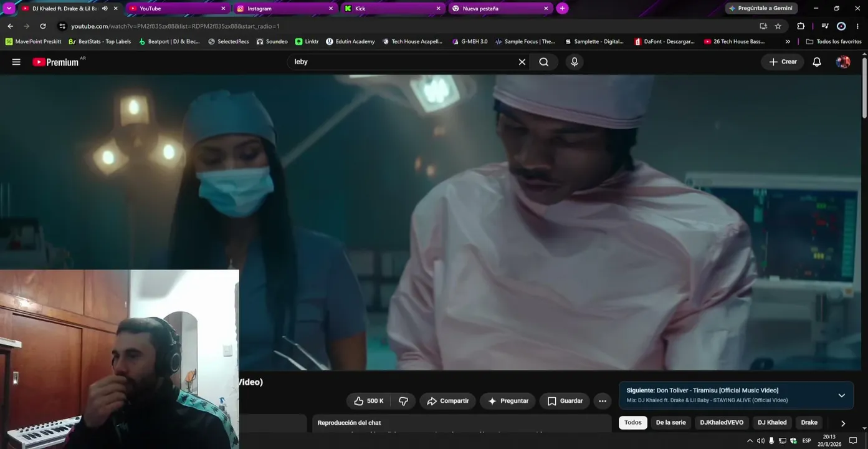Click Pregúntale a Gemini button
The height and width of the screenshot is (449, 868).
tap(761, 9)
